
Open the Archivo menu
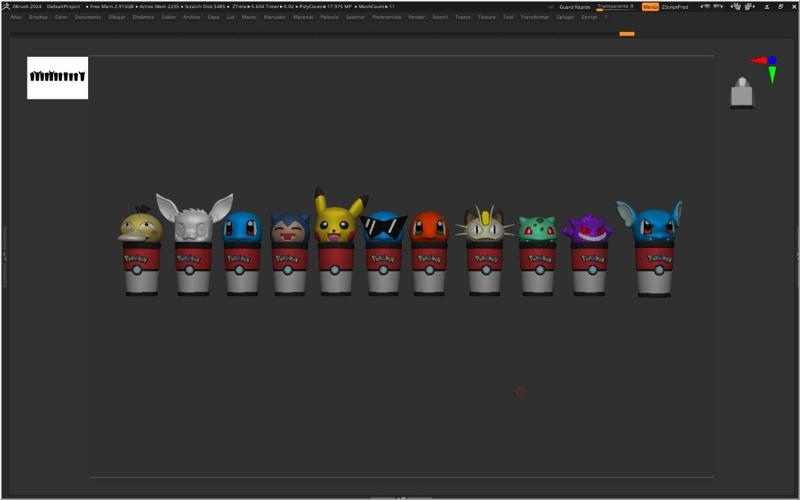191,17
